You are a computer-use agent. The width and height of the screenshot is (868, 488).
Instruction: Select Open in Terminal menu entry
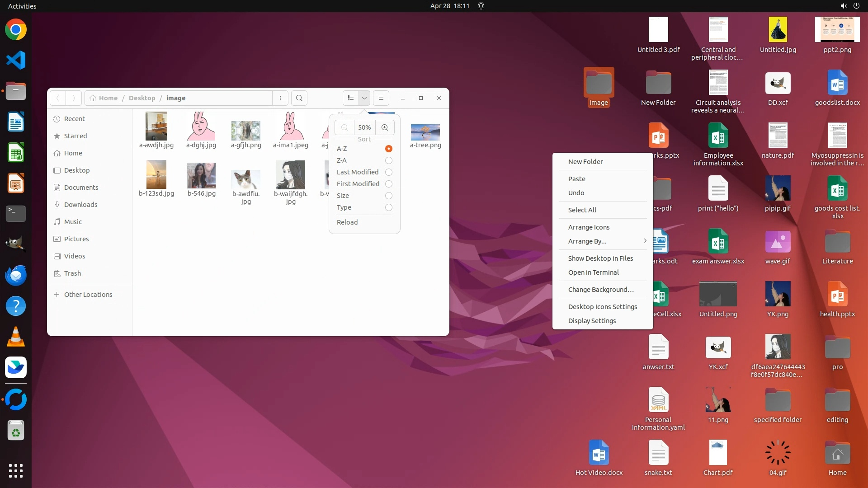point(593,272)
